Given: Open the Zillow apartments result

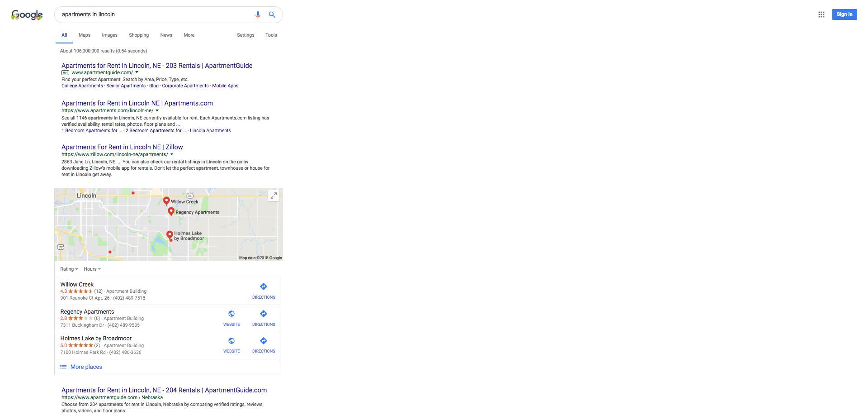Looking at the screenshot, I should [122, 147].
